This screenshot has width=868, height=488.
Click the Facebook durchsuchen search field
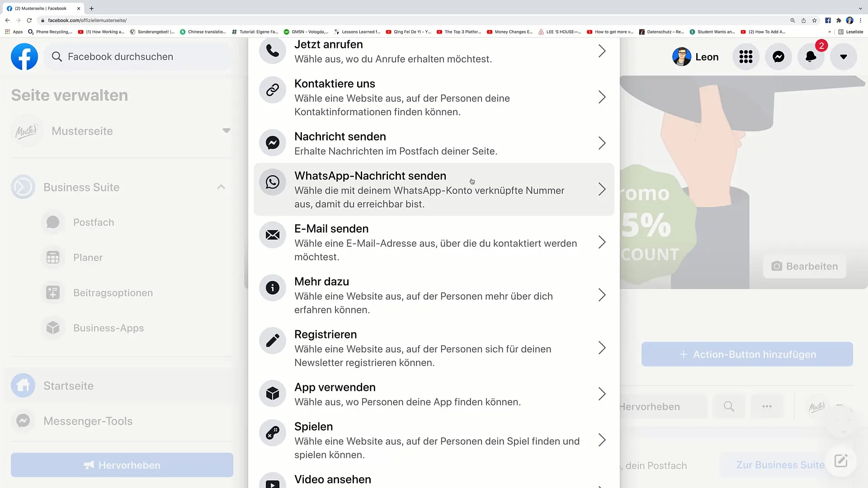coord(138,56)
